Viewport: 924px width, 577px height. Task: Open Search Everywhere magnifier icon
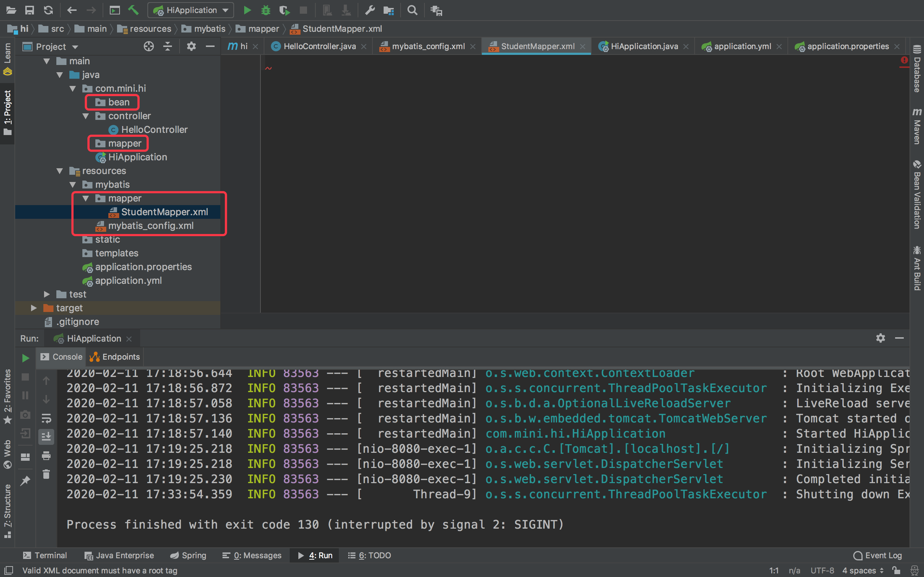tap(412, 10)
